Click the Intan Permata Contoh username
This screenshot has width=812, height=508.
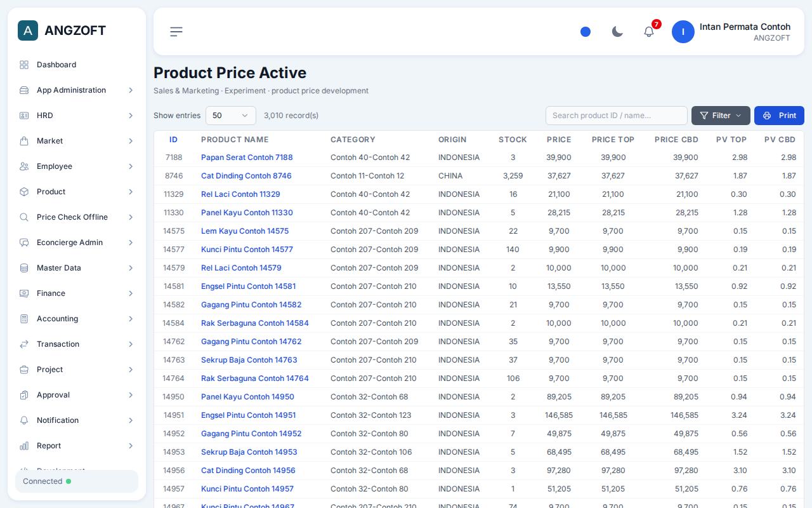point(745,27)
